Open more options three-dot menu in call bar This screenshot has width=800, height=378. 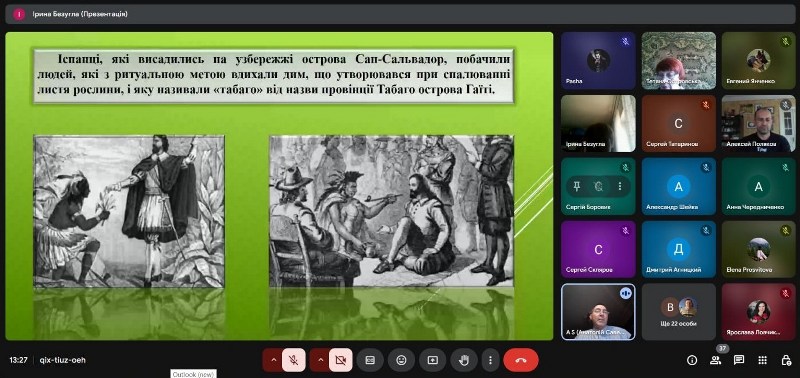pos(490,360)
